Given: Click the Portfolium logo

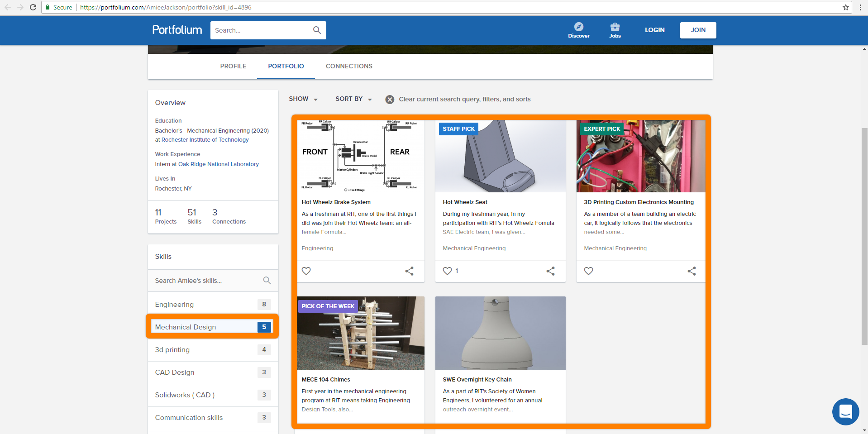Looking at the screenshot, I should [177, 30].
